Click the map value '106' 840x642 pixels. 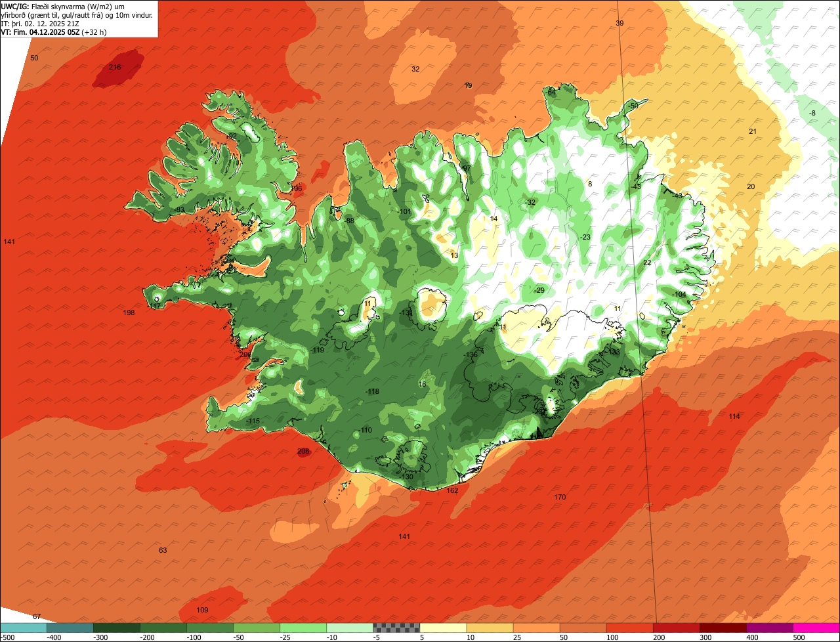tap(296, 188)
